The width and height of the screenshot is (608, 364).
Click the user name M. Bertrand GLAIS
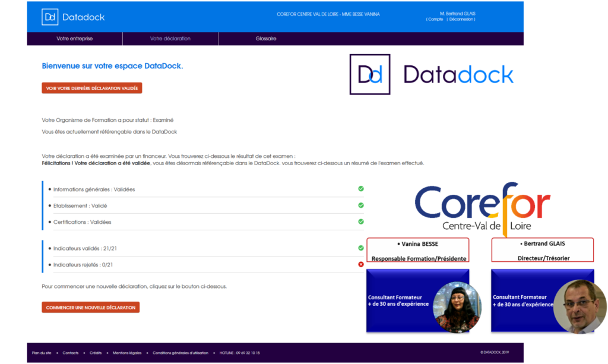click(458, 14)
